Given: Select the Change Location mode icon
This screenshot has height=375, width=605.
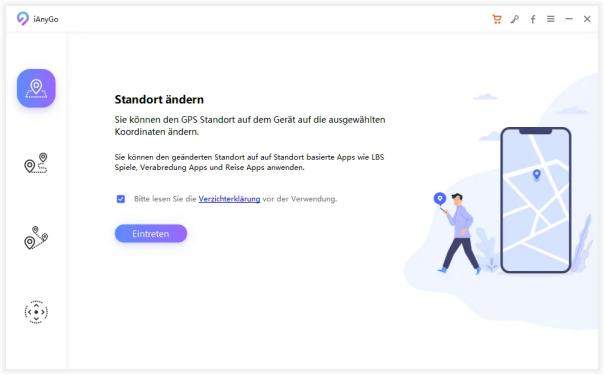Looking at the screenshot, I should (x=36, y=88).
